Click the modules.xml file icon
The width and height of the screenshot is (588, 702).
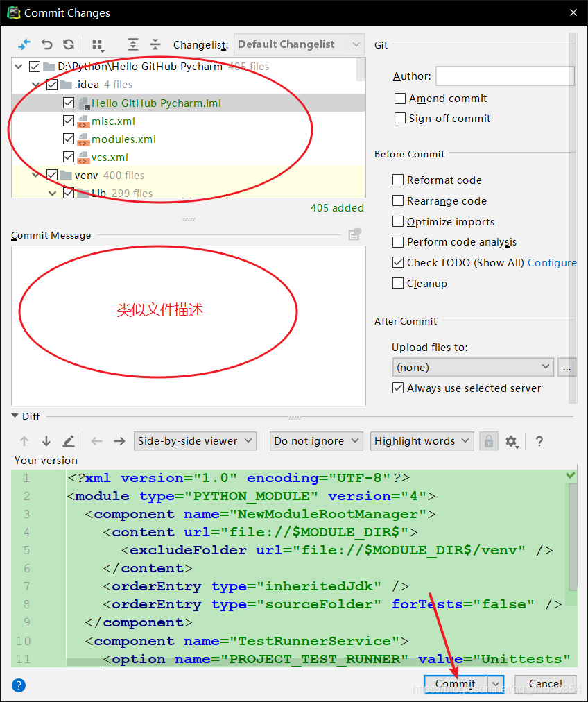pyautogui.click(x=83, y=139)
